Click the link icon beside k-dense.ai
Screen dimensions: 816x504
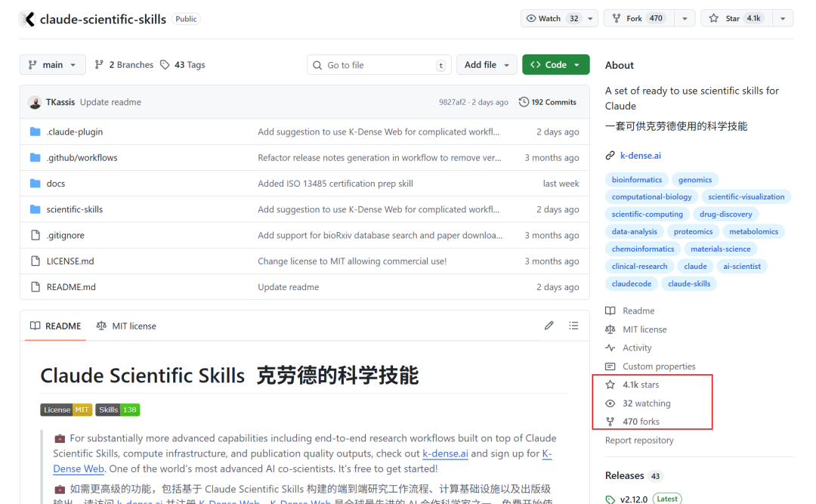(610, 155)
